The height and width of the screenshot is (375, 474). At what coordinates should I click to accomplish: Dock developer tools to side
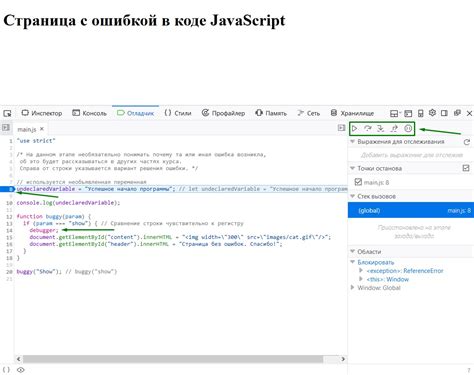[444, 113]
